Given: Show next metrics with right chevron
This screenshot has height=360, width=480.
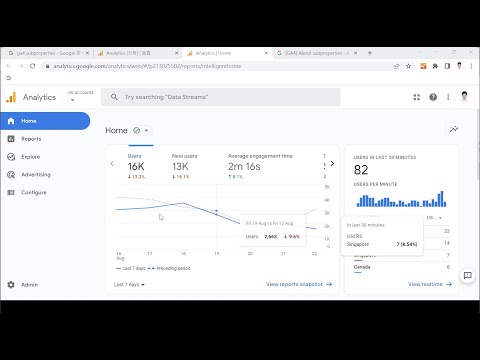Looking at the screenshot, I should [x=332, y=163].
